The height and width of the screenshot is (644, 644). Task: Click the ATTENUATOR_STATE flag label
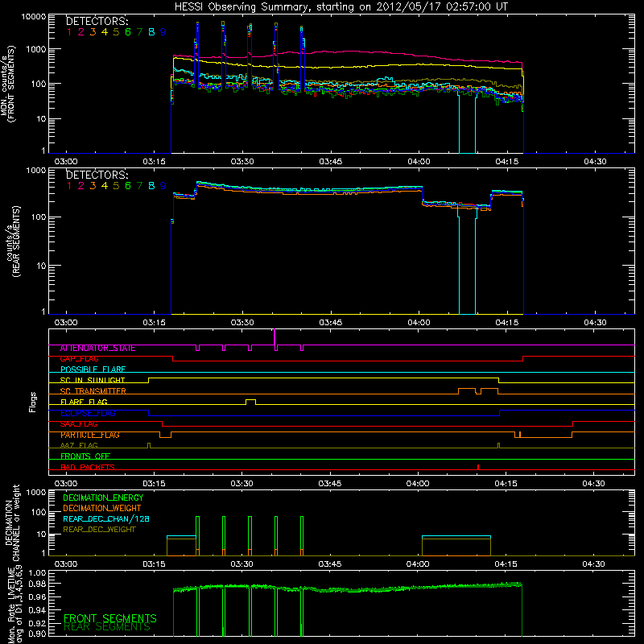coord(97,349)
